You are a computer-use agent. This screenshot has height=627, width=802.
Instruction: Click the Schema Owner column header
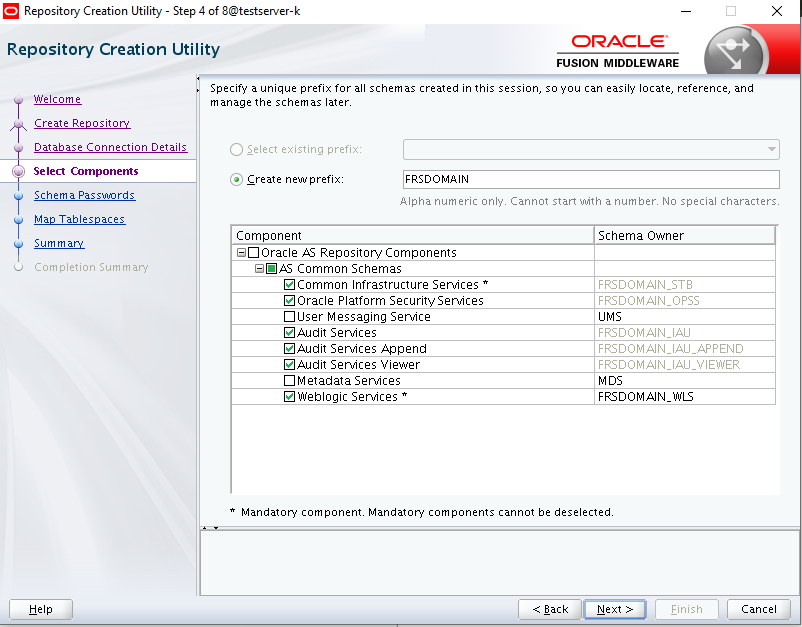point(684,235)
